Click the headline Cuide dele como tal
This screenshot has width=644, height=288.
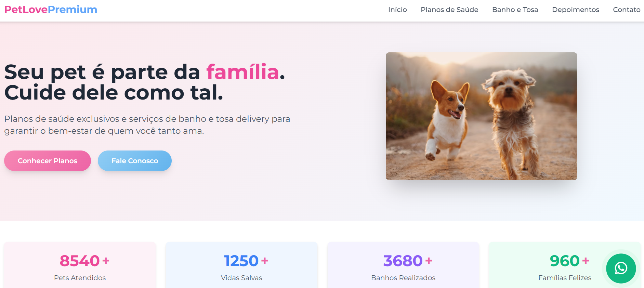pos(114,93)
